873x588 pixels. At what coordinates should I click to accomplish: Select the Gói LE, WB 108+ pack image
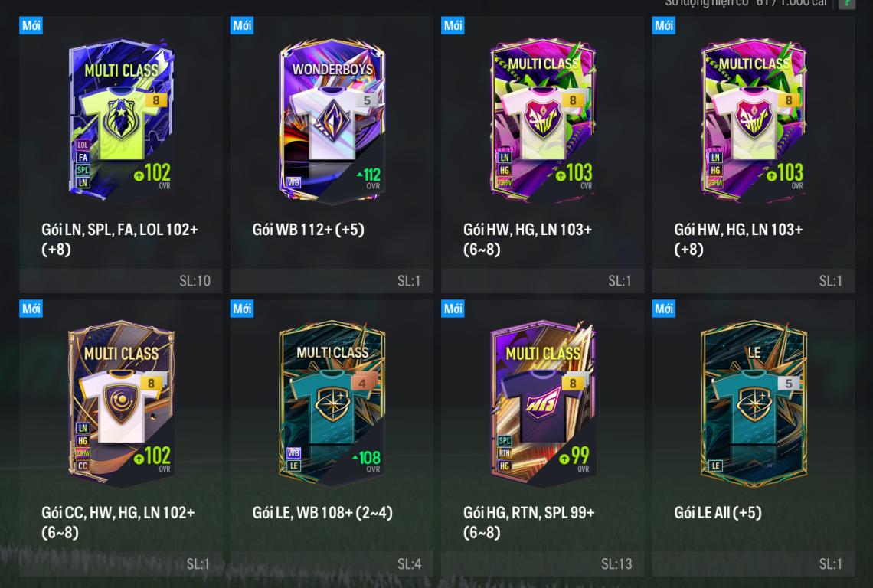click(x=332, y=402)
